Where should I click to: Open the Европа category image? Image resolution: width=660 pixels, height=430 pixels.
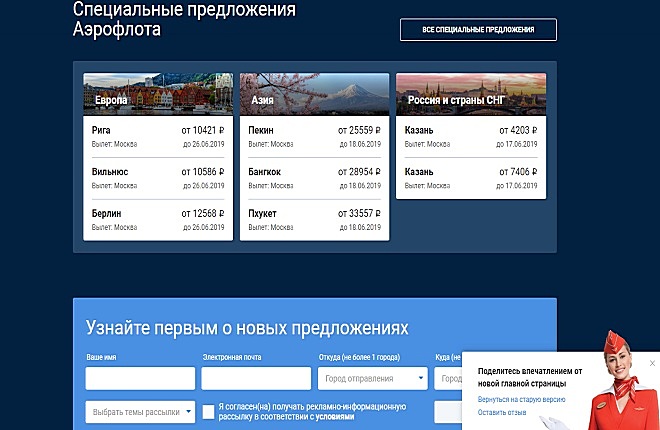pyautogui.click(x=158, y=94)
